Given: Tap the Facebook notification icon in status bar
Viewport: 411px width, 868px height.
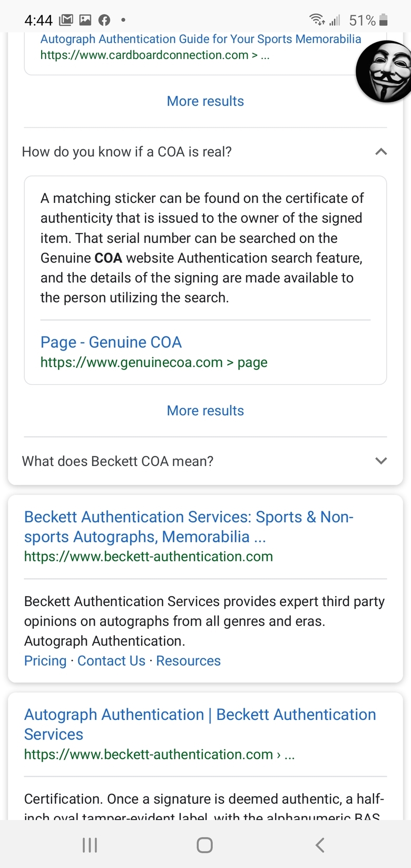Looking at the screenshot, I should 104,21.
